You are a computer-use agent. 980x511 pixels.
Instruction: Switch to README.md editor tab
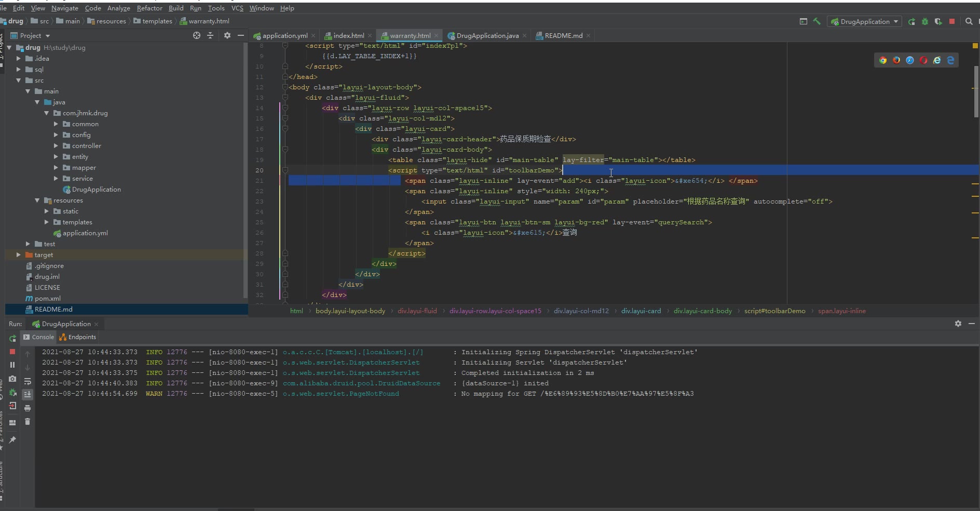pyautogui.click(x=564, y=35)
